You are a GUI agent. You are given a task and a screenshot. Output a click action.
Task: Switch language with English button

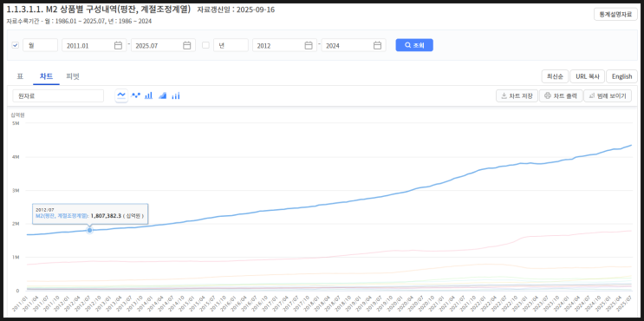[621, 76]
